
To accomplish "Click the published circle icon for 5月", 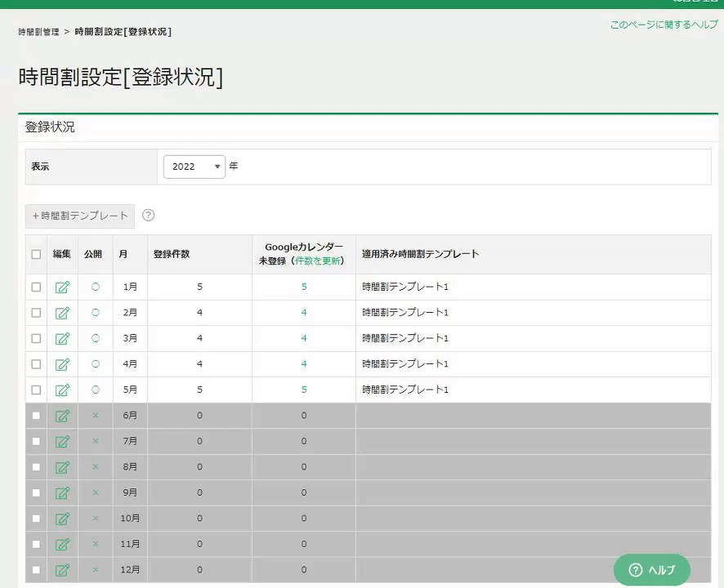I will [x=96, y=390].
